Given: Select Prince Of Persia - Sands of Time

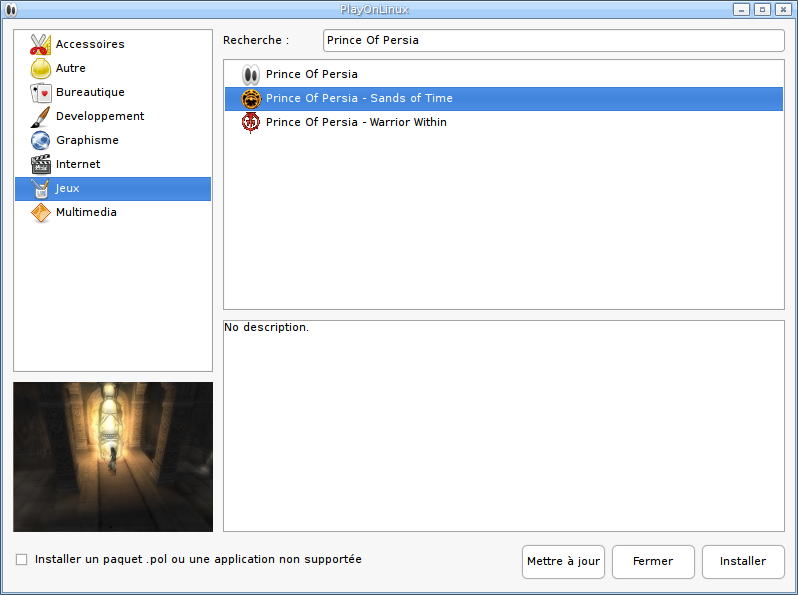Looking at the screenshot, I should 503,98.
